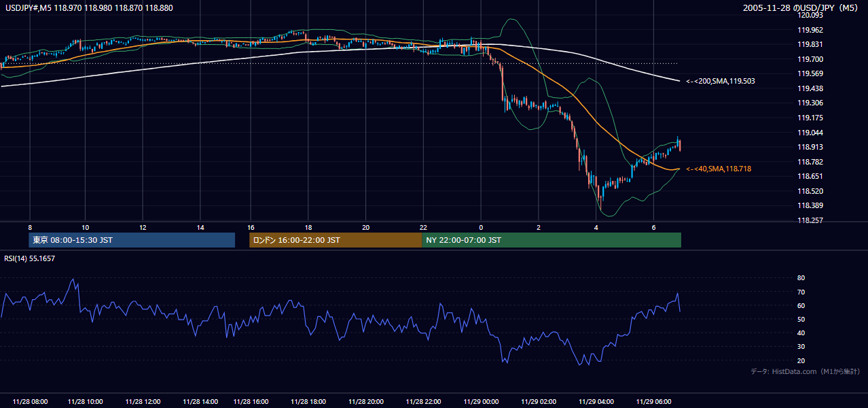Click the bottom time label 11/29 04:00

point(596,402)
